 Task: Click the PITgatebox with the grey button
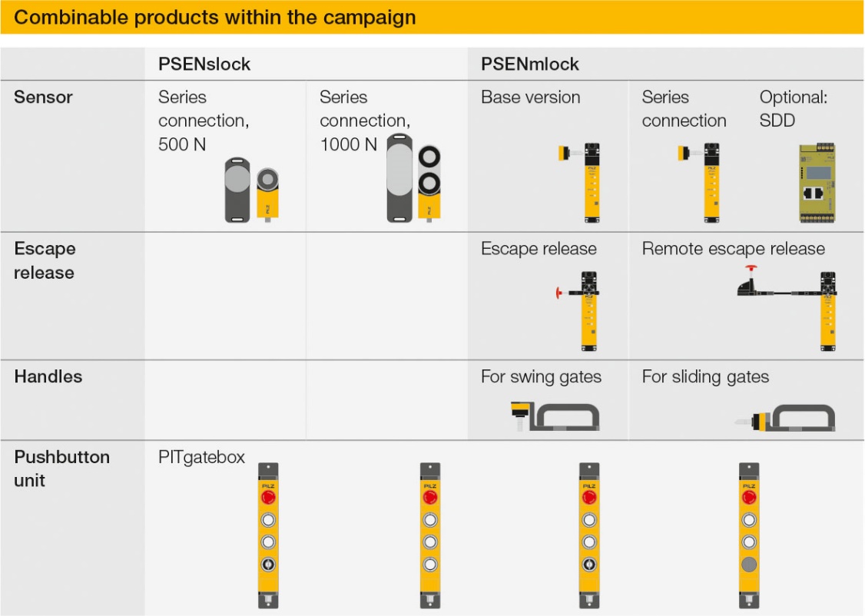click(748, 535)
